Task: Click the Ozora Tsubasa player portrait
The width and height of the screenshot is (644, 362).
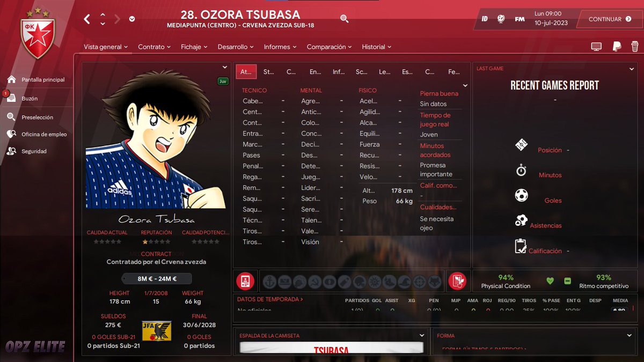Action: pos(156,139)
